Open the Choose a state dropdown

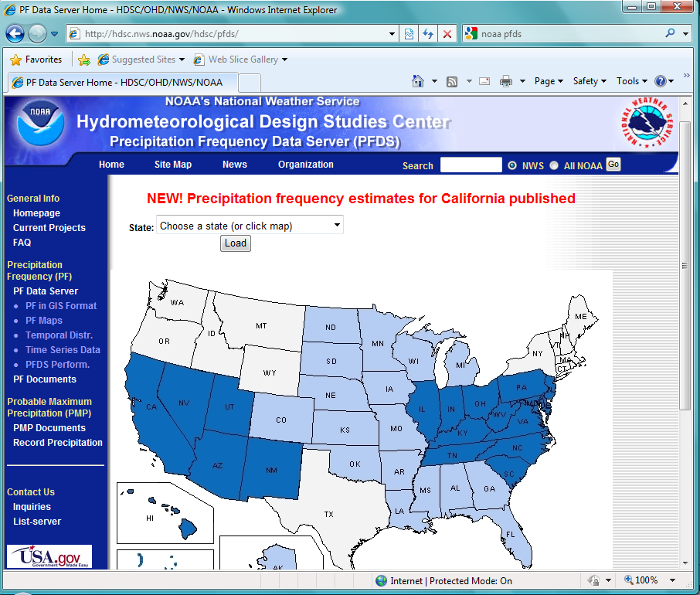tap(250, 225)
